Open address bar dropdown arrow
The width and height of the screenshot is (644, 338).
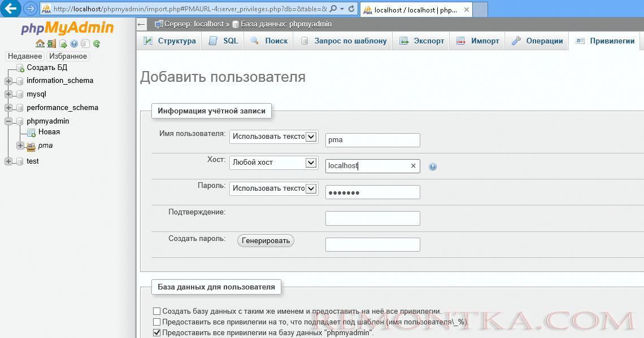click(x=342, y=8)
